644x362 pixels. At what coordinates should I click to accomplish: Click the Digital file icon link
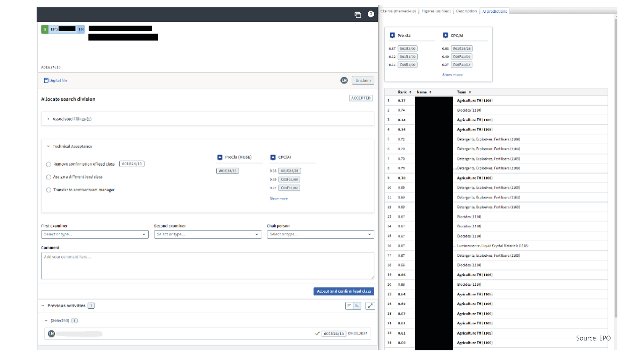click(46, 80)
